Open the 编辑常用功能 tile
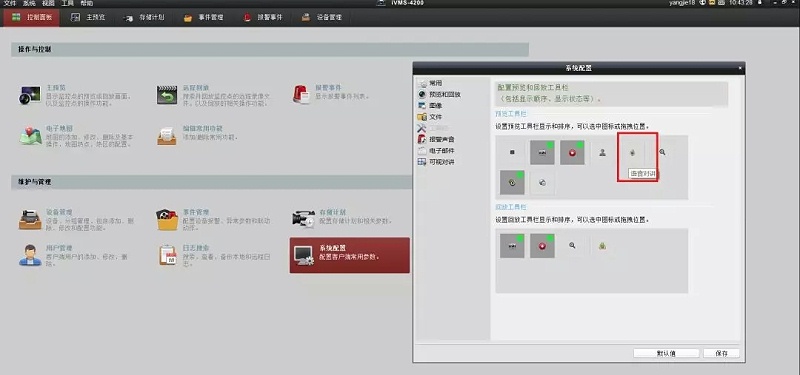800x375 pixels. (198, 136)
